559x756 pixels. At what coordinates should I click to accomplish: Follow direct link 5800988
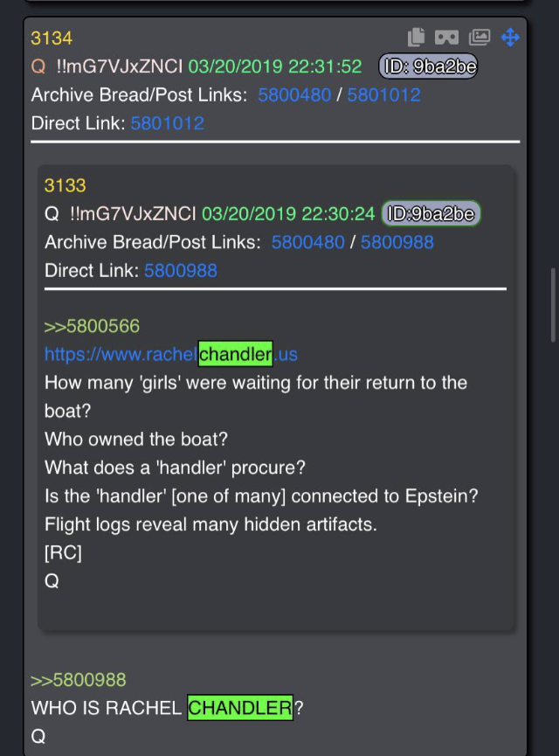pos(181,270)
